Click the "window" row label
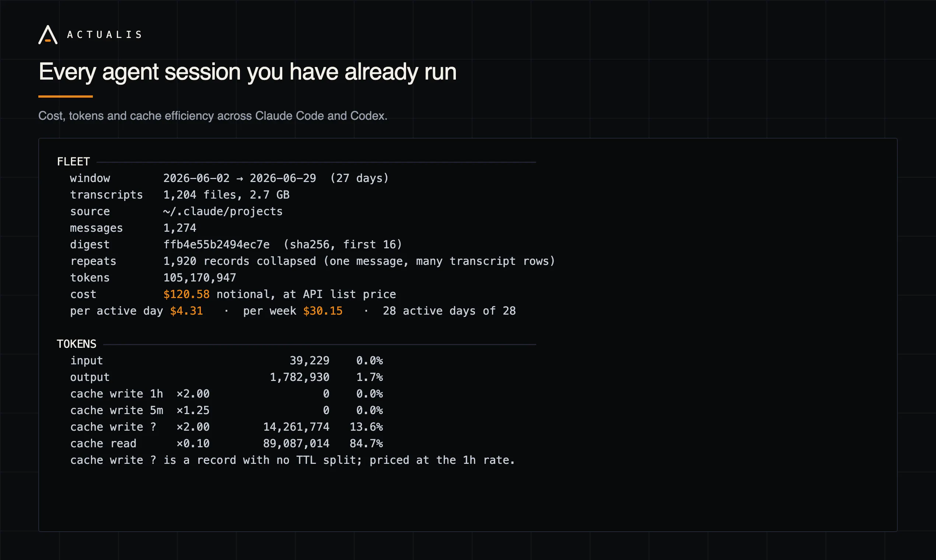Screen dimensions: 936x560 90,178
